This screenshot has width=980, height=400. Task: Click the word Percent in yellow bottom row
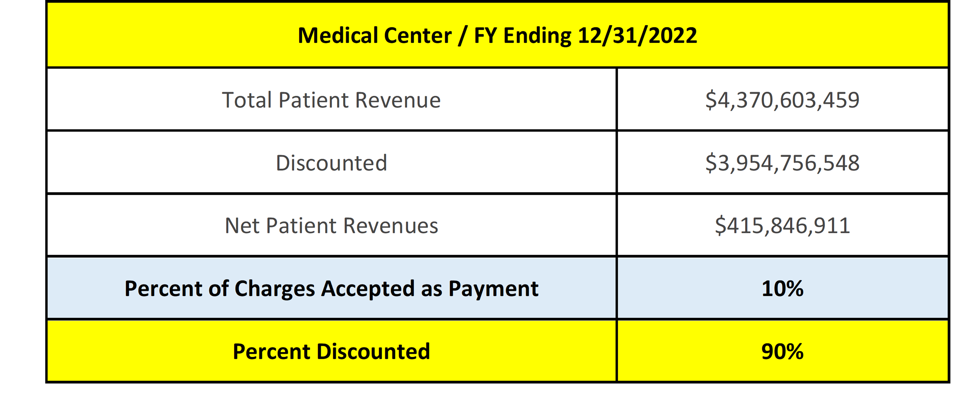click(x=271, y=351)
